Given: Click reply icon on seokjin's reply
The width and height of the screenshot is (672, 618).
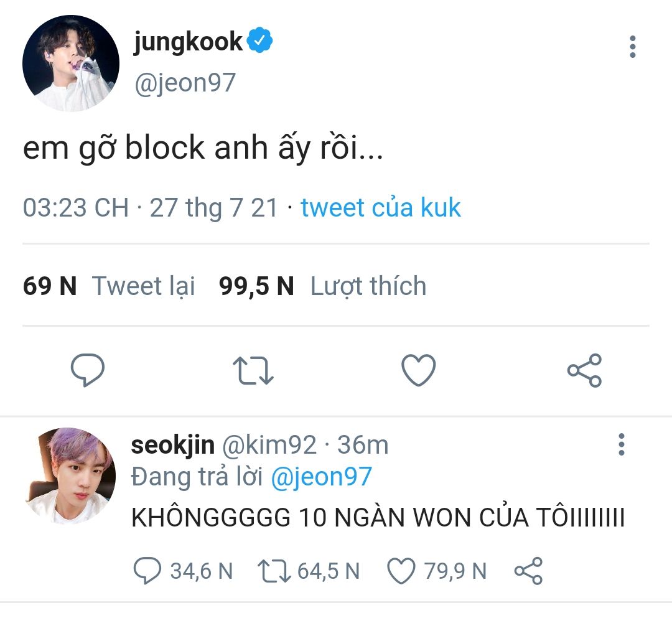Looking at the screenshot, I should (x=147, y=571).
